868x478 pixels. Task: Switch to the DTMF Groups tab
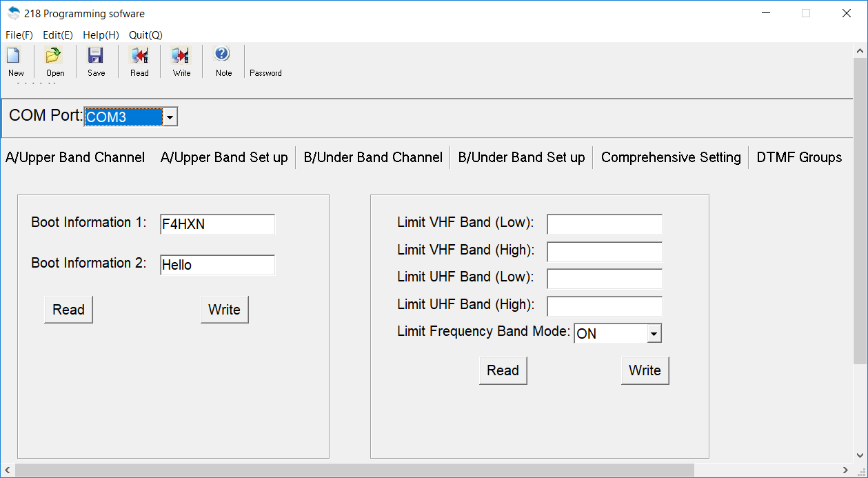tap(799, 157)
